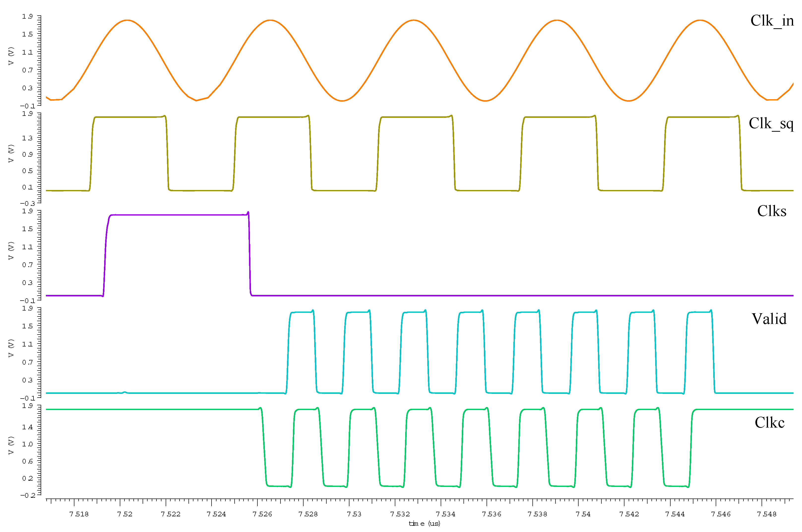
Task: Click the first orange Clk_in sine peak
Action: coord(127,20)
